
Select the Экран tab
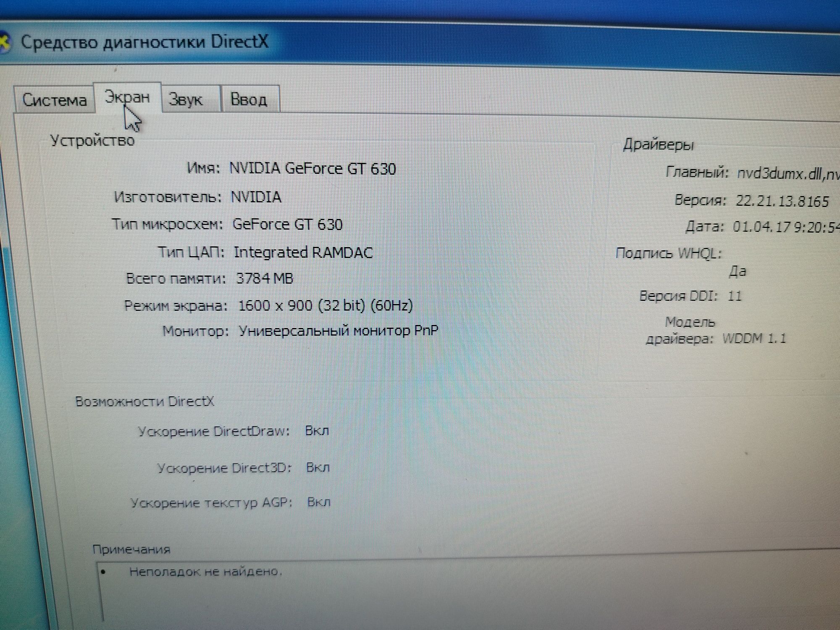point(127,97)
